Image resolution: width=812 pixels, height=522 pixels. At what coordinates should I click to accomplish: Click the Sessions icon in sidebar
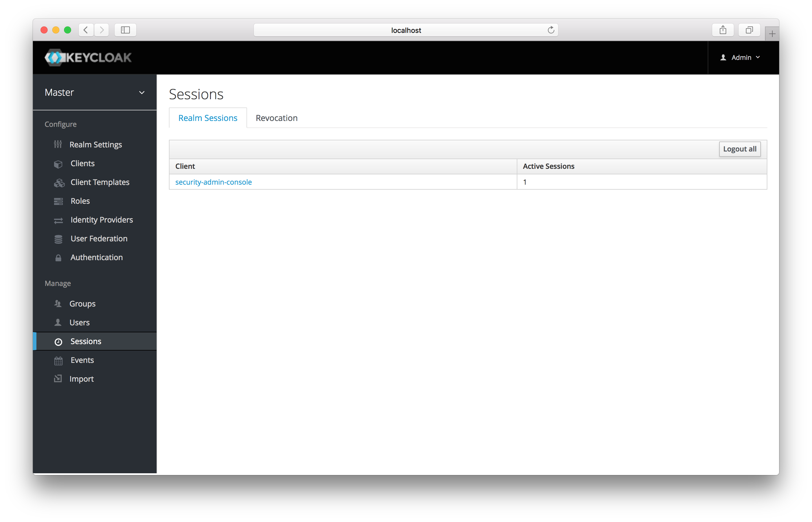(x=58, y=342)
